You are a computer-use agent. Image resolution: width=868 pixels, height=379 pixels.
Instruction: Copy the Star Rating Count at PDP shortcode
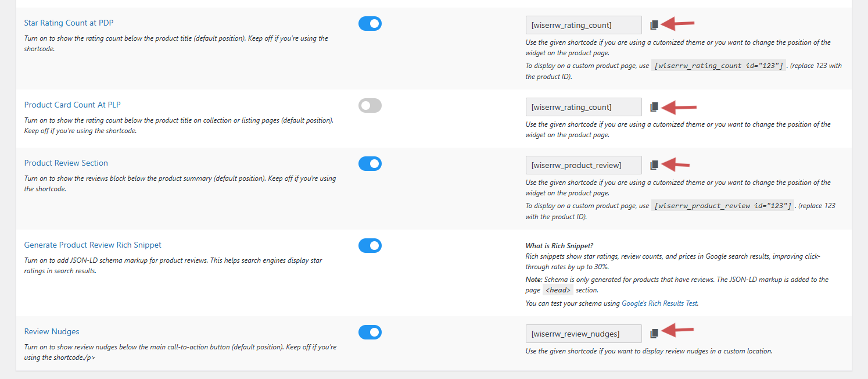click(x=654, y=25)
